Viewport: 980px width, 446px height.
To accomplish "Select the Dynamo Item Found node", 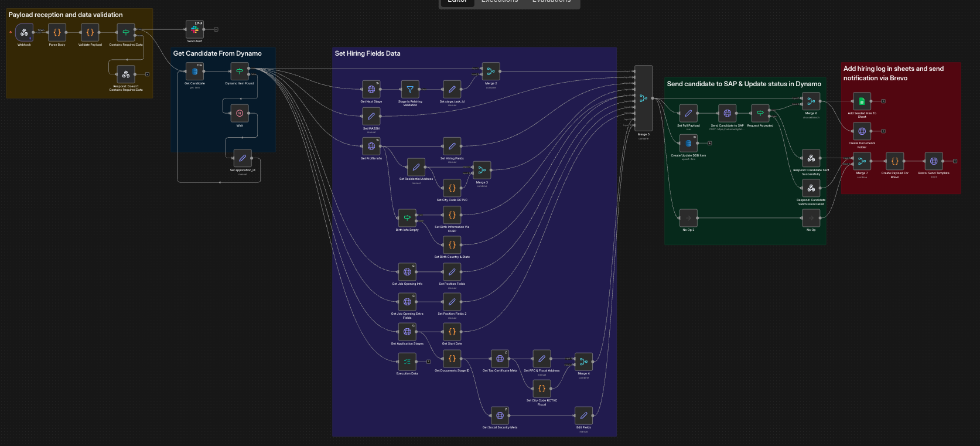I will point(240,72).
